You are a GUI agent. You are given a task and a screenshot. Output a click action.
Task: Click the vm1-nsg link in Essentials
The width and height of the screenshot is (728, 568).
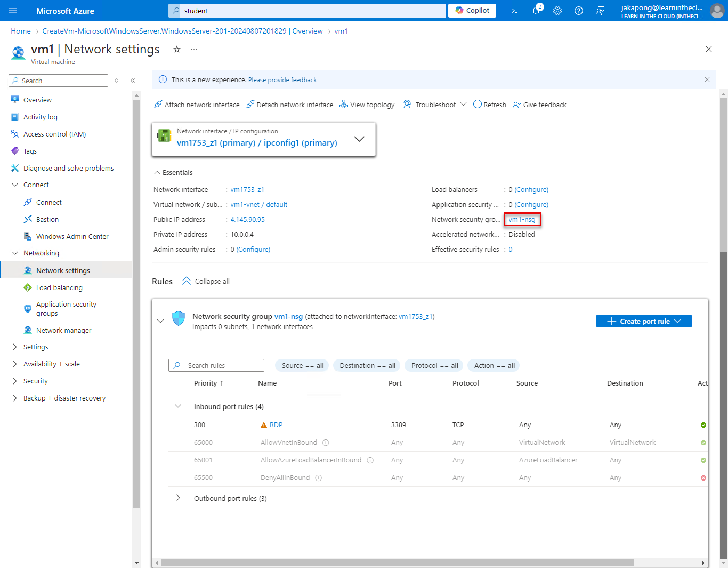[522, 220]
